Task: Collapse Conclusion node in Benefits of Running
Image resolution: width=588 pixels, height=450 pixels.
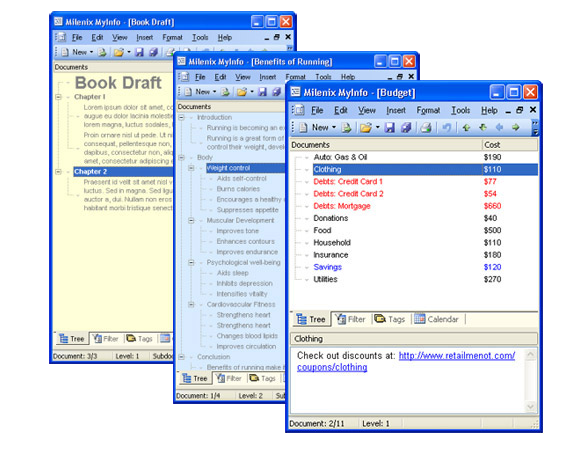Action: pyautogui.click(x=182, y=357)
